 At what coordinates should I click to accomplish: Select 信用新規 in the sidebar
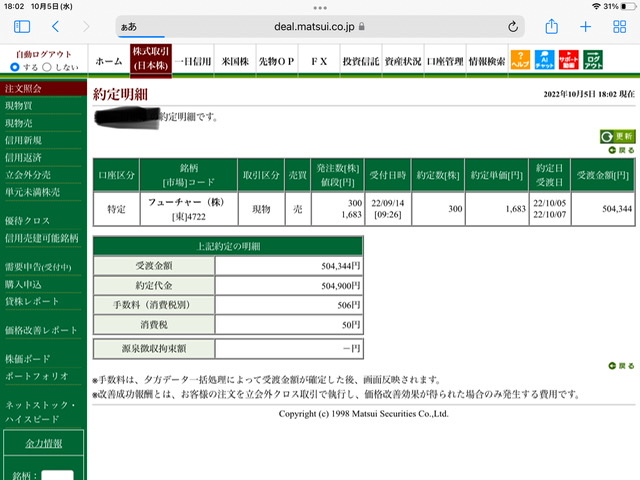coord(23,140)
